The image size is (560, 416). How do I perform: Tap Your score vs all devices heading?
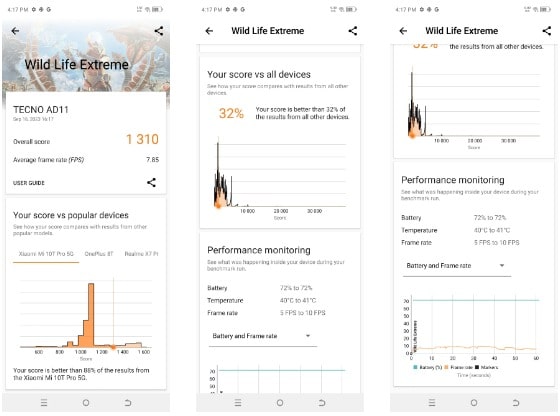pos(259,74)
